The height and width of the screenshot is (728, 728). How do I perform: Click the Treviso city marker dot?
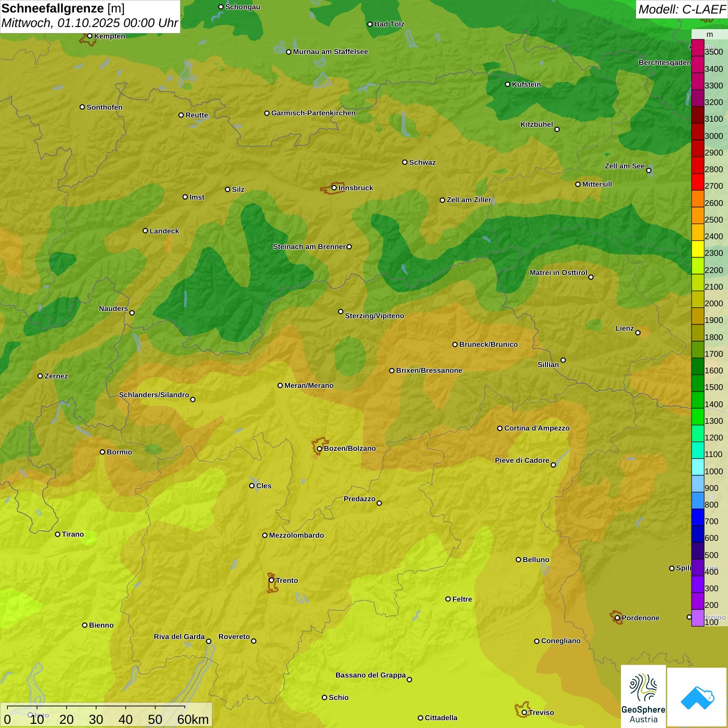(x=524, y=712)
